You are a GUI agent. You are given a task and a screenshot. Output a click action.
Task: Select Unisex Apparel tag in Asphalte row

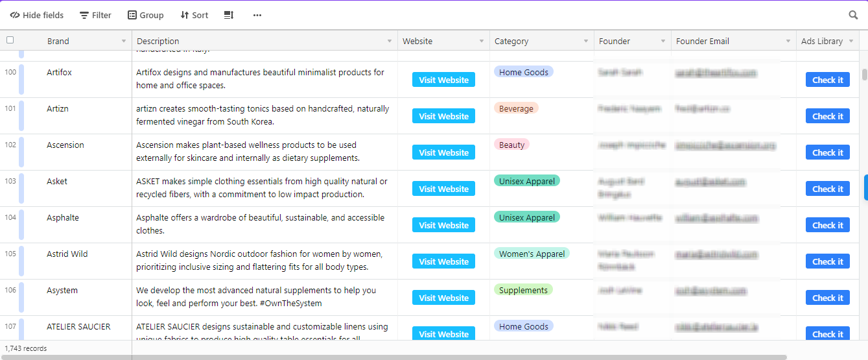[x=527, y=217]
